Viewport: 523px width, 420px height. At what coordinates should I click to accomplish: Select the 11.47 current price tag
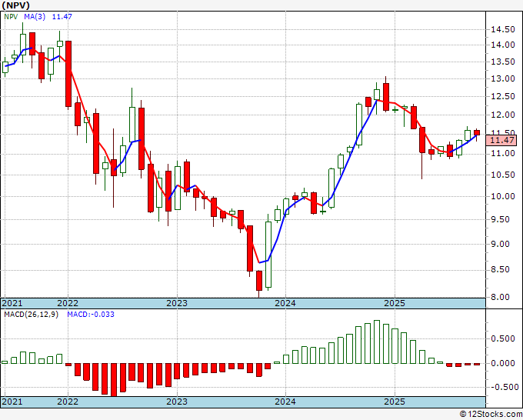pyautogui.click(x=502, y=140)
